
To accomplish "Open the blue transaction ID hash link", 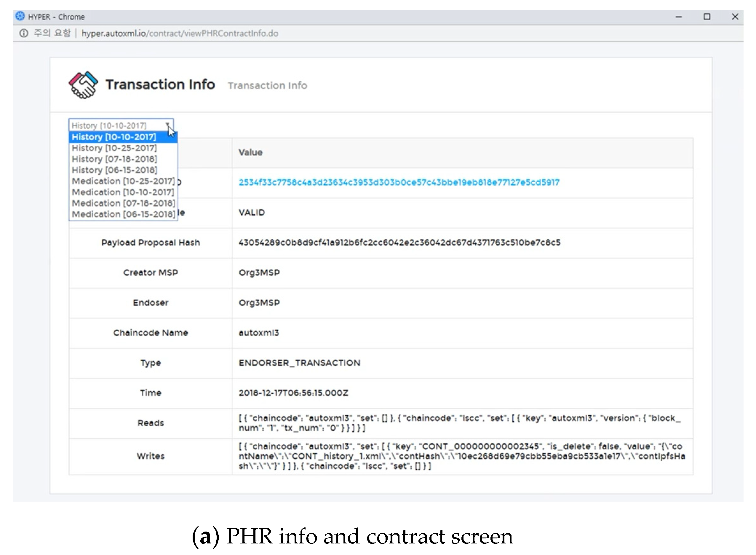I will [399, 182].
